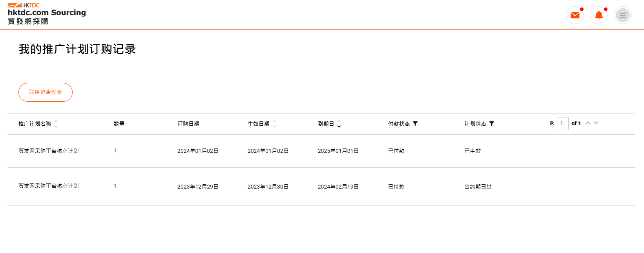
Task: Click the 数量 column header
Action: click(x=119, y=124)
